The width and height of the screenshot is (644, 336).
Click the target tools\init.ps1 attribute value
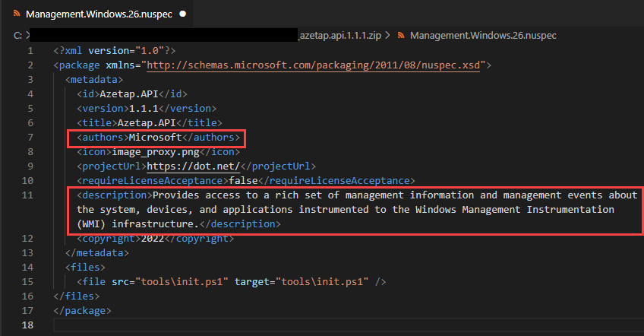pyautogui.click(x=323, y=282)
